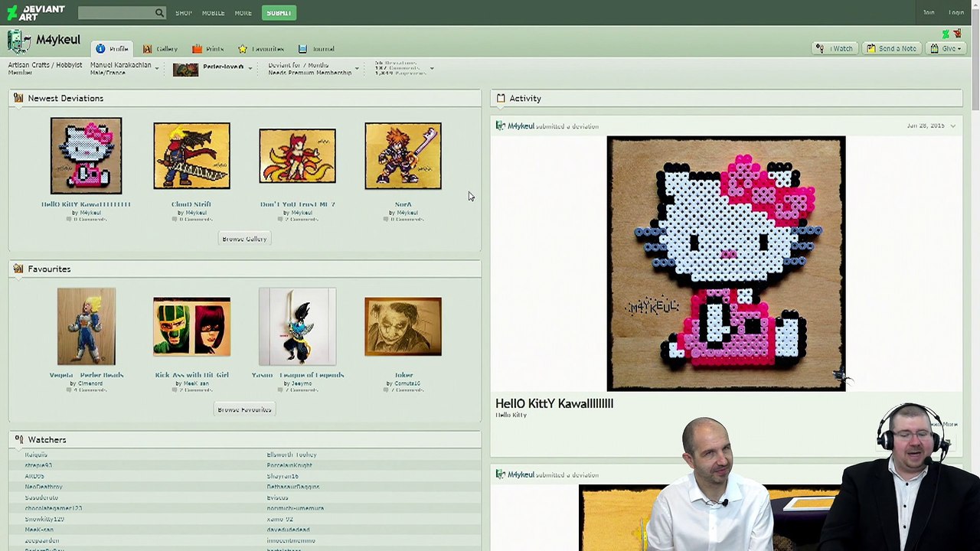
Task: Open the Don't You Trust Me thumbnail
Action: pos(297,156)
